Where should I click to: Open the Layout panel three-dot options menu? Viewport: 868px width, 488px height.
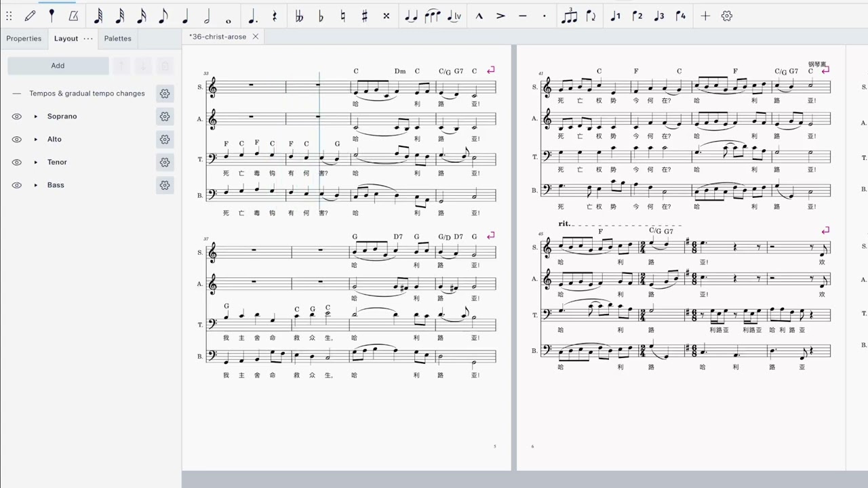click(88, 39)
